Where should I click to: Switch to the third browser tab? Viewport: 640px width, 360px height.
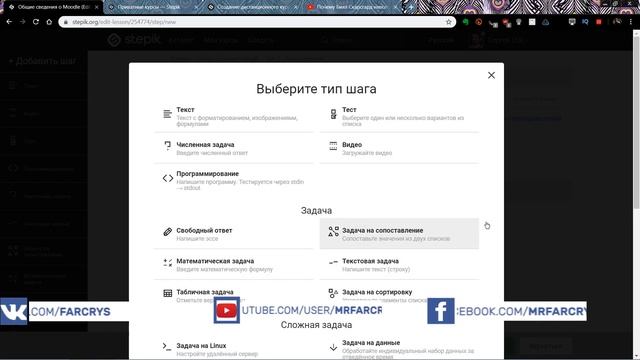tap(253, 7)
